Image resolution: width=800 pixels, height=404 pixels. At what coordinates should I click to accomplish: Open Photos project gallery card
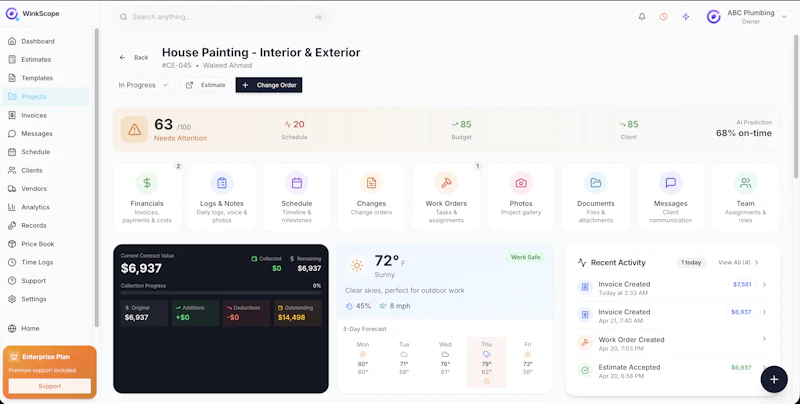(x=521, y=197)
